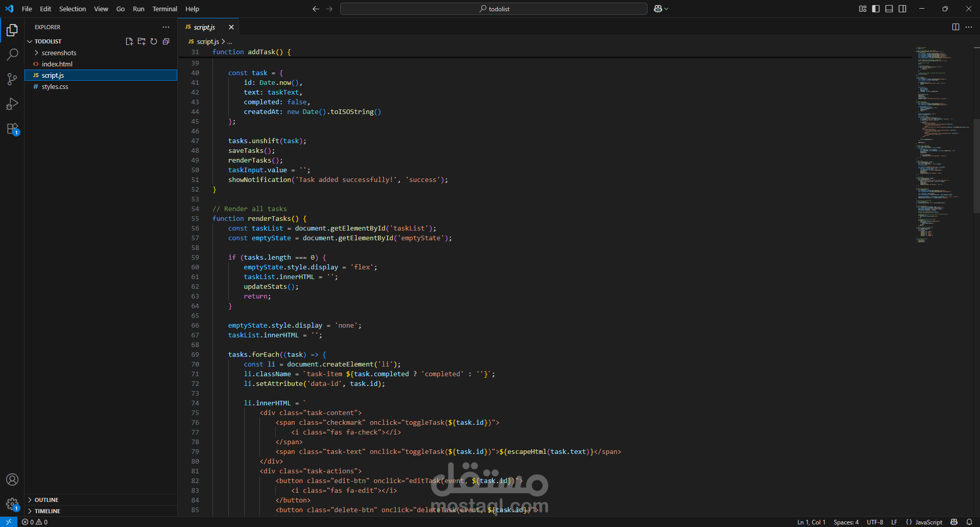
Task: Open the Search view in activity bar
Action: click(x=12, y=54)
